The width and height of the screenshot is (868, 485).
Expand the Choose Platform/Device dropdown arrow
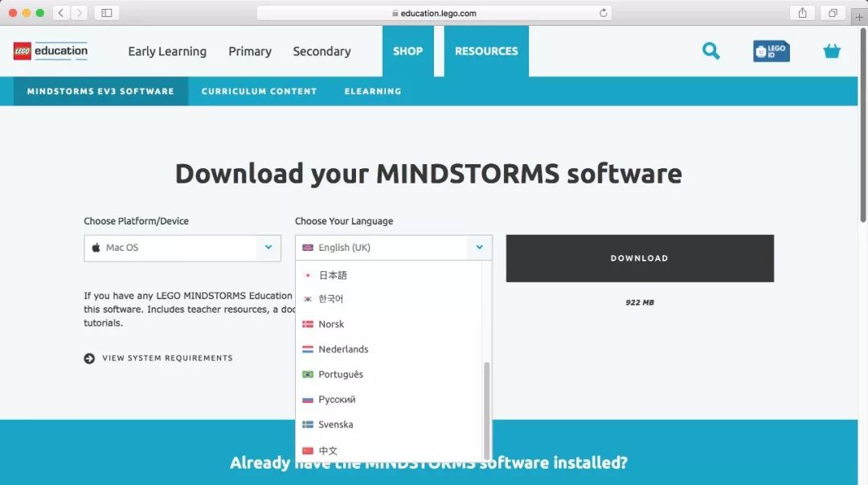[268, 247]
